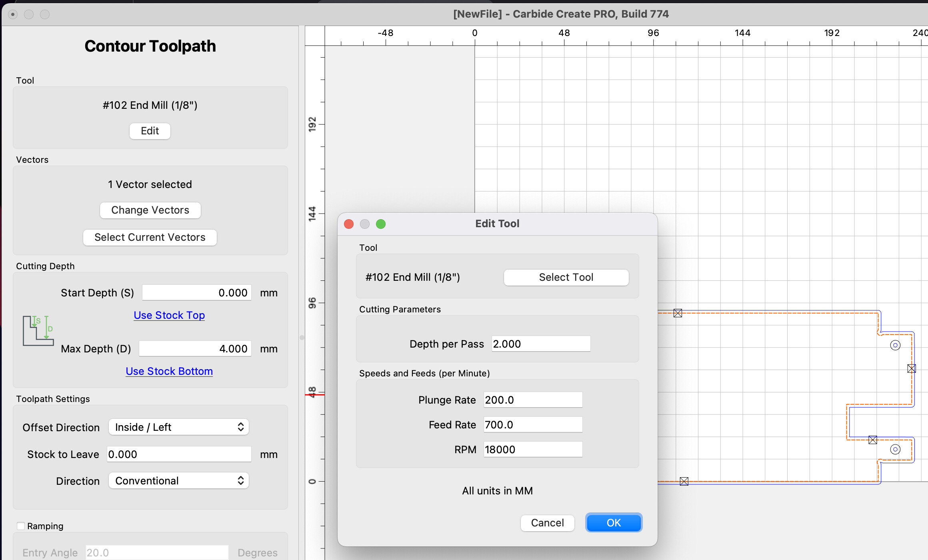Enable the Ramping checkbox
This screenshot has height=560, width=928.
click(21, 526)
